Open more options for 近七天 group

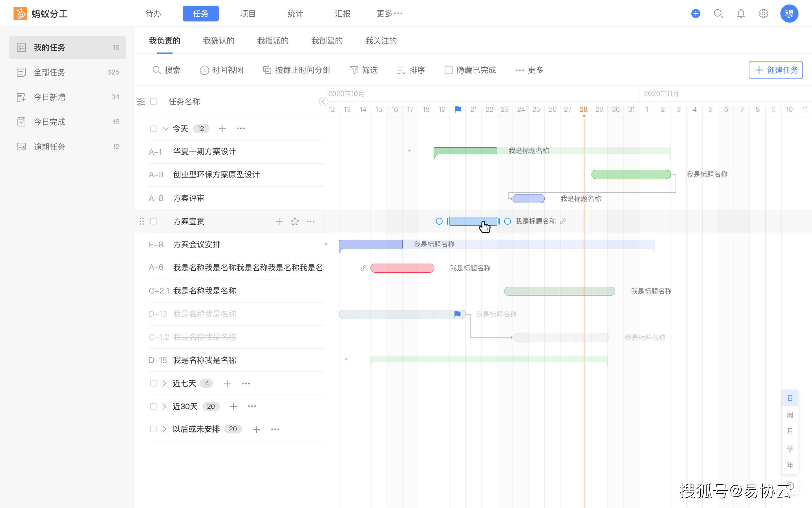(246, 383)
